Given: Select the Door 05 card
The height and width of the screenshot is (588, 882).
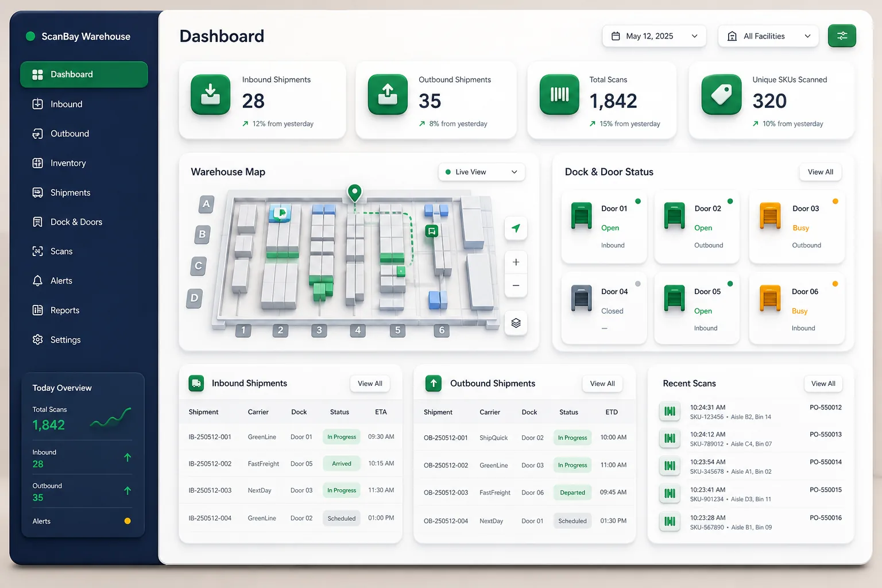Looking at the screenshot, I should [x=697, y=308].
